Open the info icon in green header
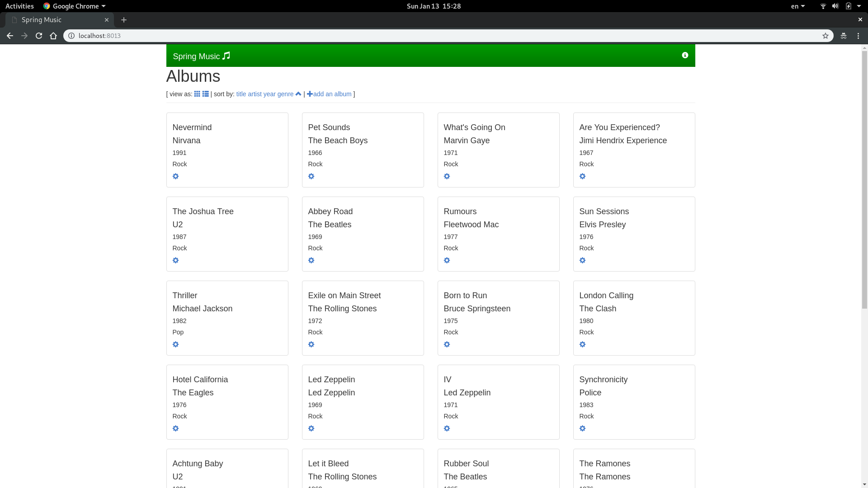 [x=685, y=55]
